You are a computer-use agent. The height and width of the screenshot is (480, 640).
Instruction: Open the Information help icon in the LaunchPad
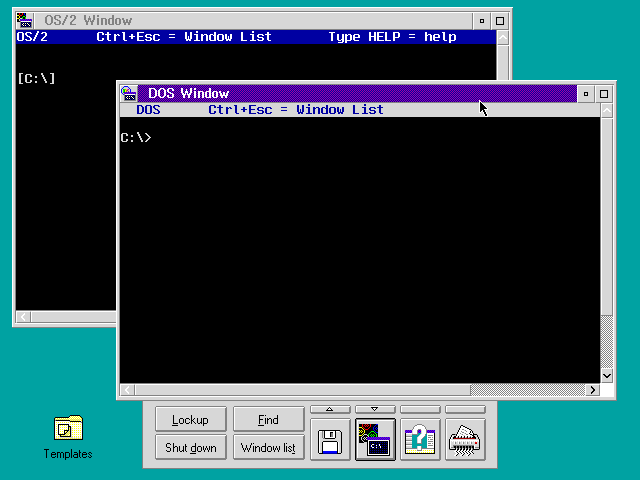coord(420,440)
